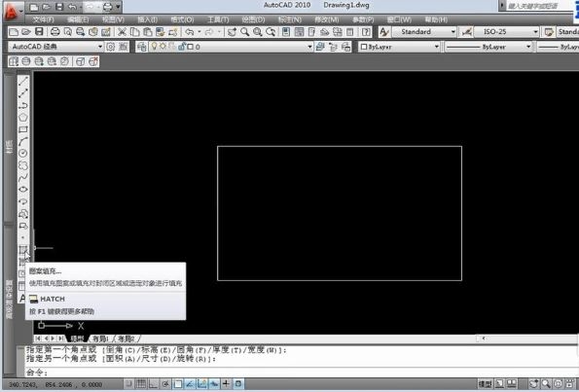Click the Save icon in standard toolbar
The image size is (579, 392).
39,32
